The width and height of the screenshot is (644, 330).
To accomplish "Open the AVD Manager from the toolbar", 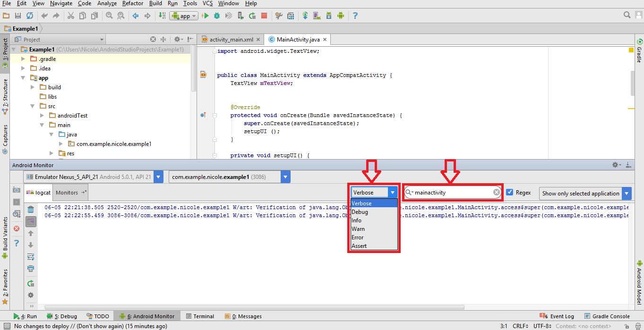I will (x=317, y=15).
